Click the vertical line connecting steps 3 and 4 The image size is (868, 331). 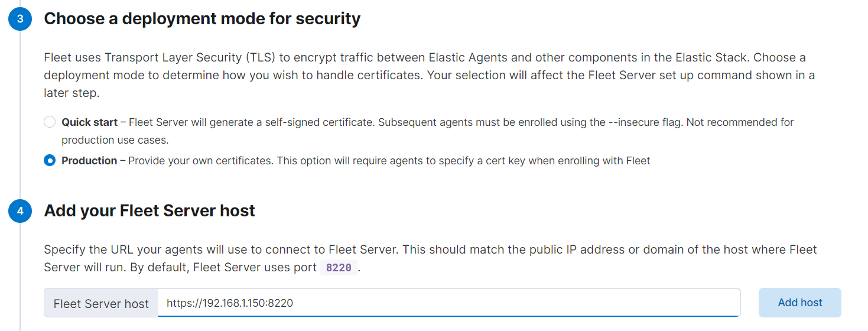coord(20,115)
